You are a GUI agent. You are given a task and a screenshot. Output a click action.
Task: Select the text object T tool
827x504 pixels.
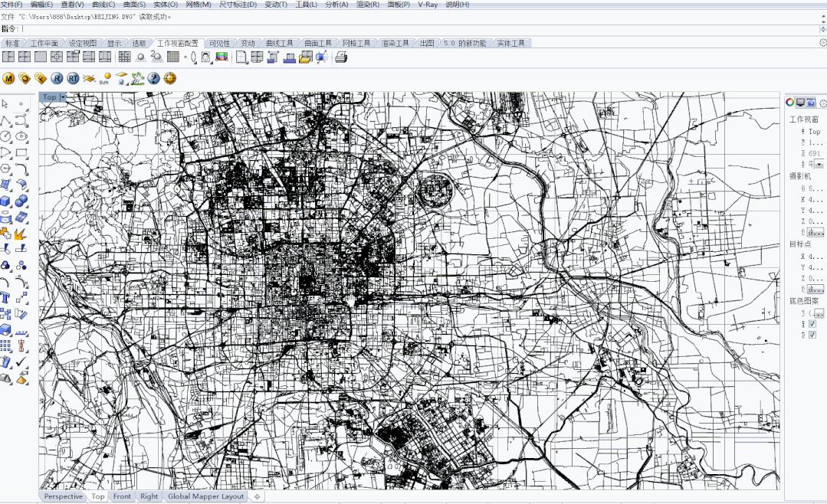(x=6, y=297)
